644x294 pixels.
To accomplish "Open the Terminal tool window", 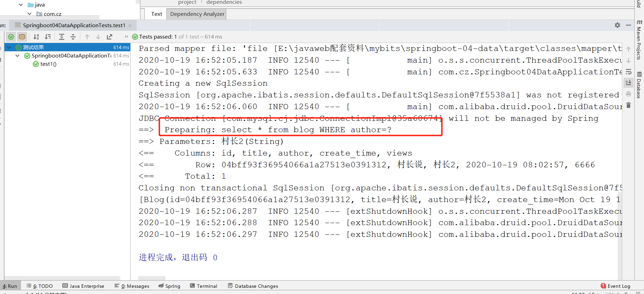I will [203, 286].
